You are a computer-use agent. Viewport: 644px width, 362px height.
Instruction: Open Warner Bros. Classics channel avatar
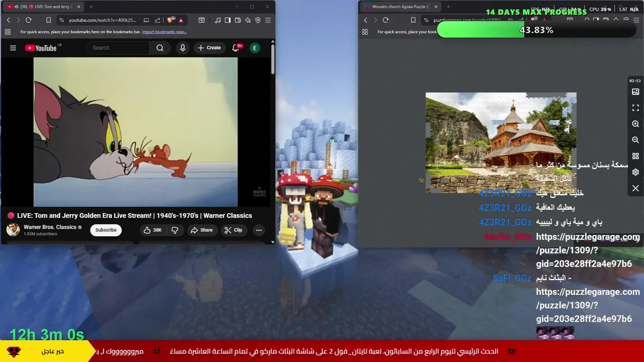13,230
